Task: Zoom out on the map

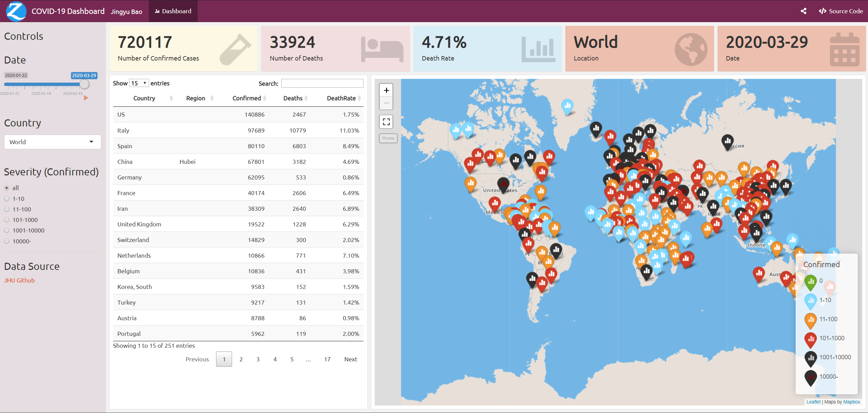Action: click(x=386, y=103)
